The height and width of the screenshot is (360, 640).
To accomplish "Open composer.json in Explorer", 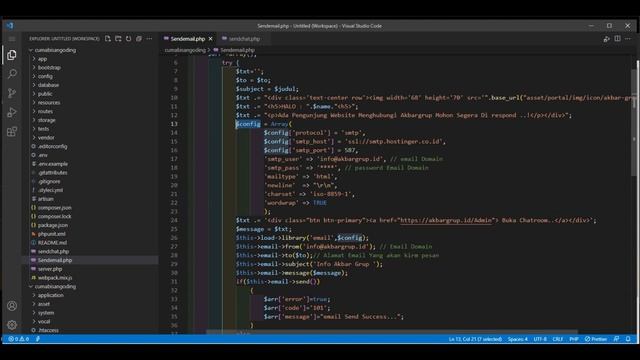I will [x=54, y=208].
